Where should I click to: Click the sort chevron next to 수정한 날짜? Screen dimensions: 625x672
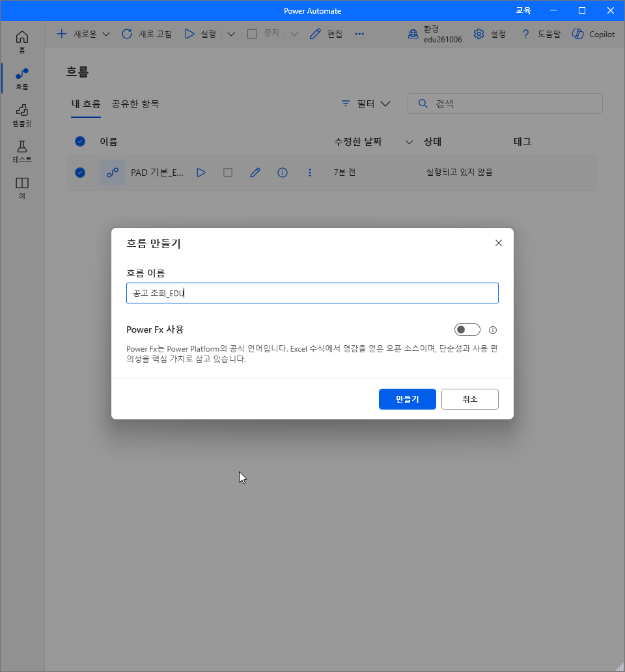click(x=409, y=142)
